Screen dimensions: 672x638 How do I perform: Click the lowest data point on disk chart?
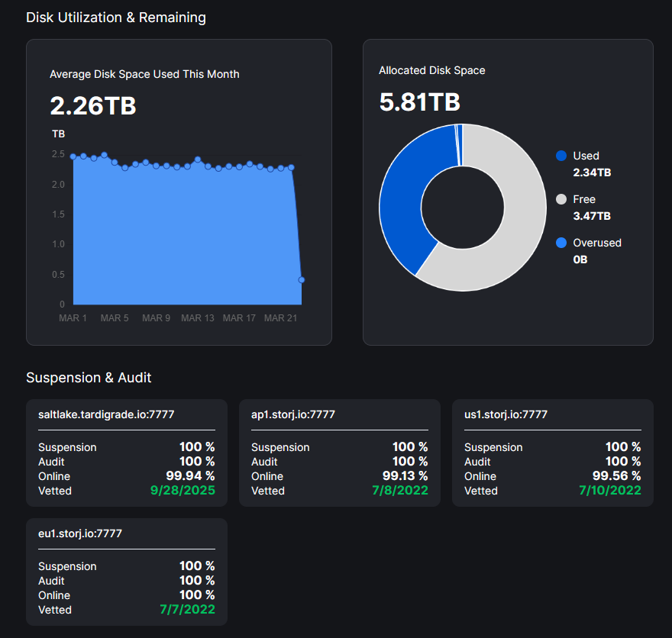[x=302, y=280]
